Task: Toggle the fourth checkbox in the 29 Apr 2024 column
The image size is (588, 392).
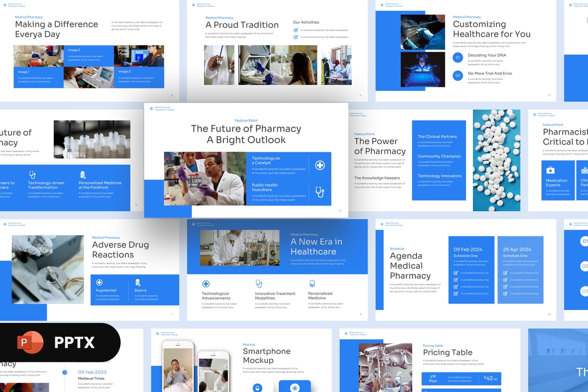Action: click(x=505, y=293)
